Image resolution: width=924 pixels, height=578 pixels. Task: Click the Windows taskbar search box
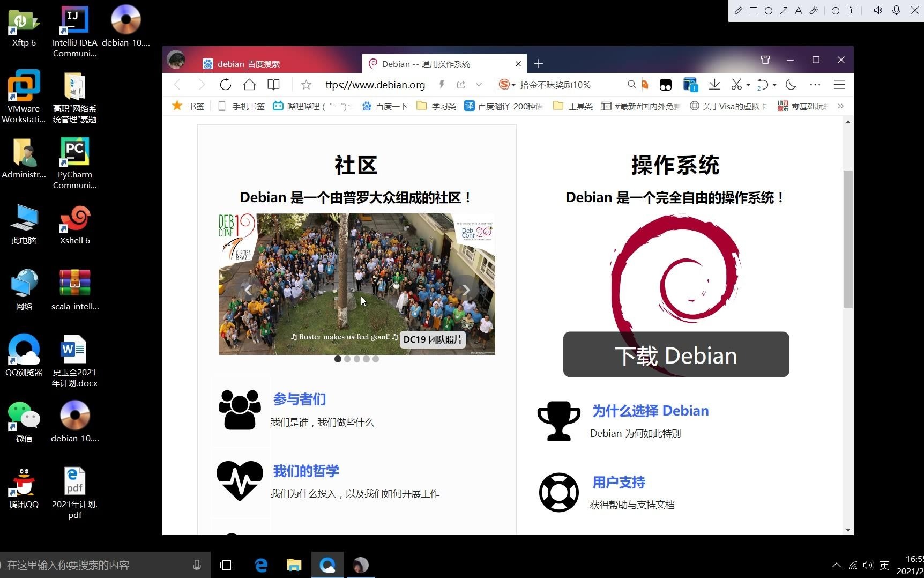[x=105, y=565]
